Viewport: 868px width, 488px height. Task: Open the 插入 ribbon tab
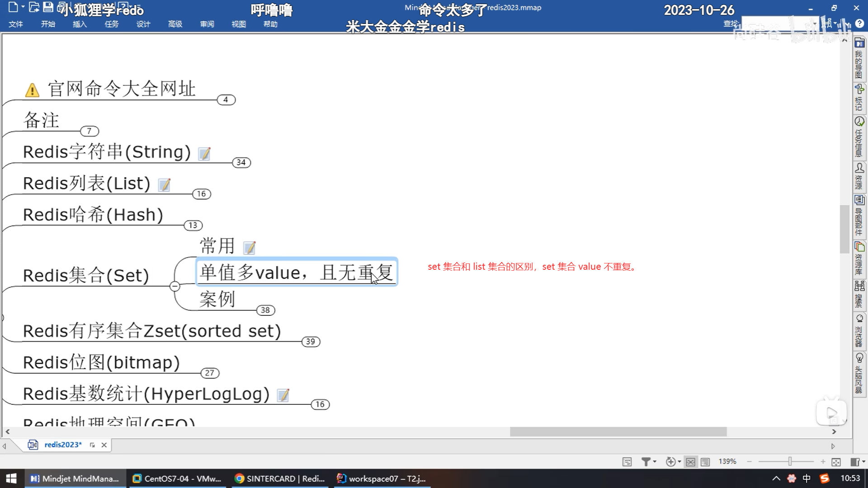(80, 24)
